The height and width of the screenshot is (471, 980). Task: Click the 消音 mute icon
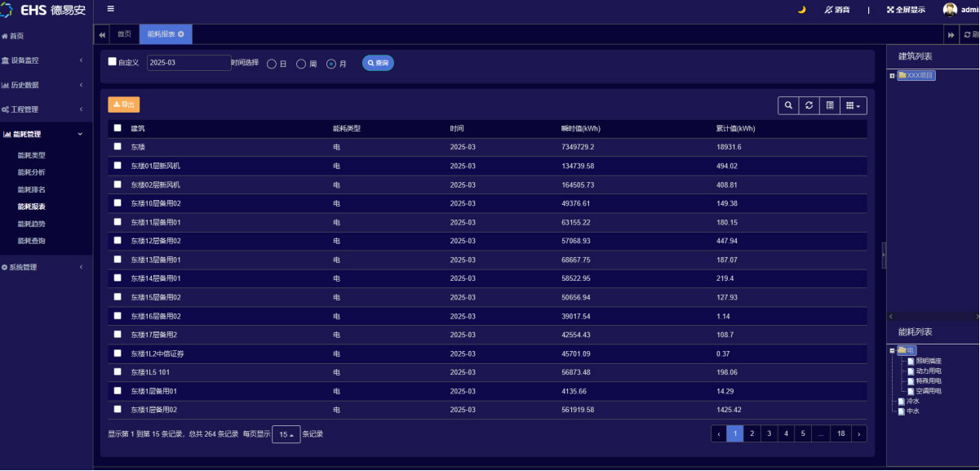[x=829, y=10]
